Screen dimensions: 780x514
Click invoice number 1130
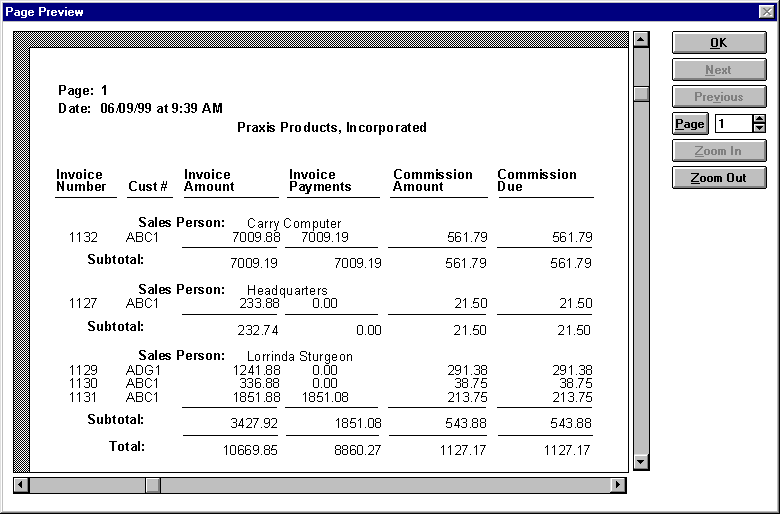coord(83,384)
